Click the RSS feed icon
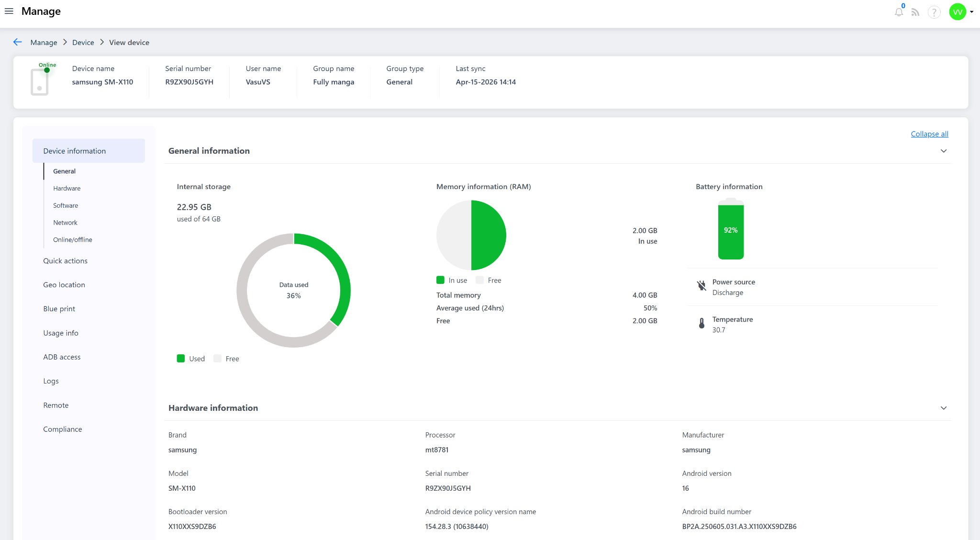980x540 pixels. pyautogui.click(x=915, y=12)
